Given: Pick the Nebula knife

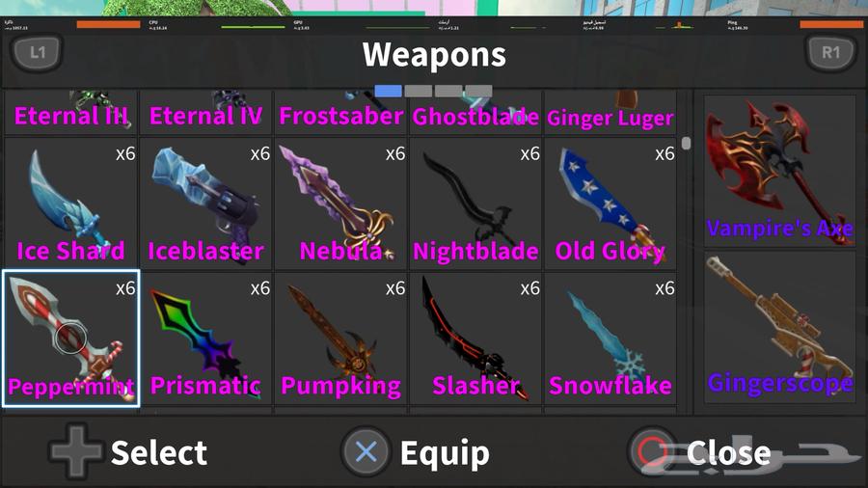Looking at the screenshot, I should pos(340,203).
